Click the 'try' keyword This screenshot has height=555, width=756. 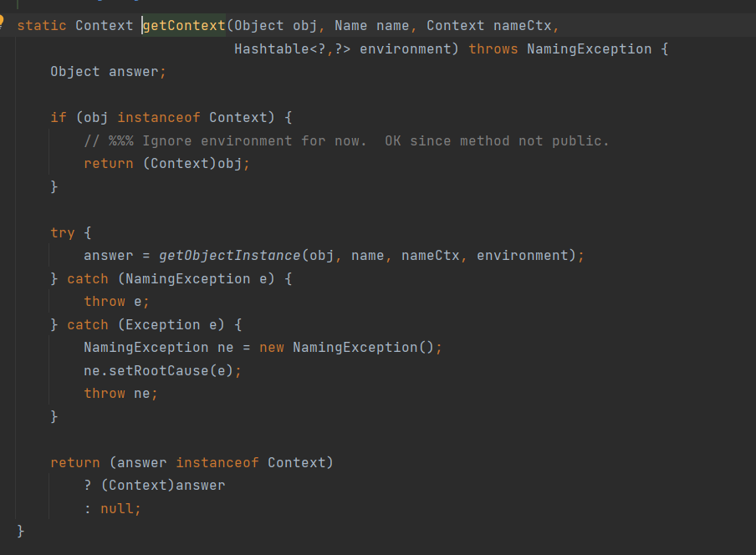(x=62, y=232)
